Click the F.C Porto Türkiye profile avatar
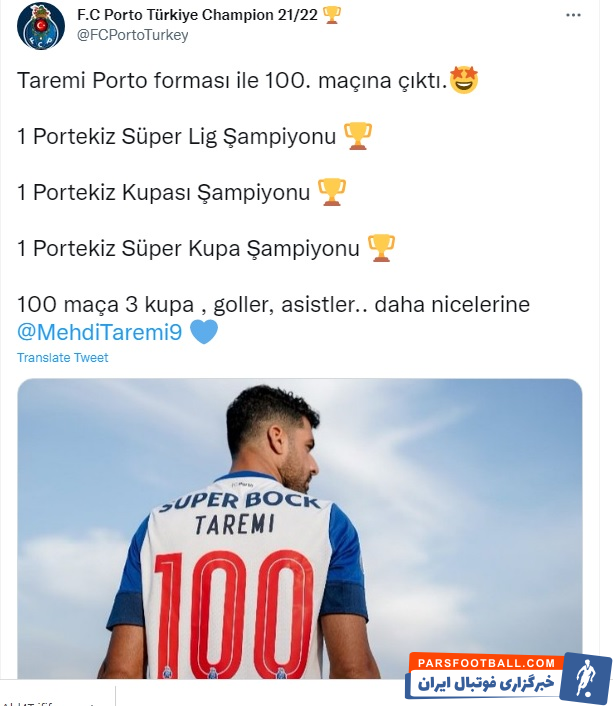The height and width of the screenshot is (706, 613). (41, 25)
